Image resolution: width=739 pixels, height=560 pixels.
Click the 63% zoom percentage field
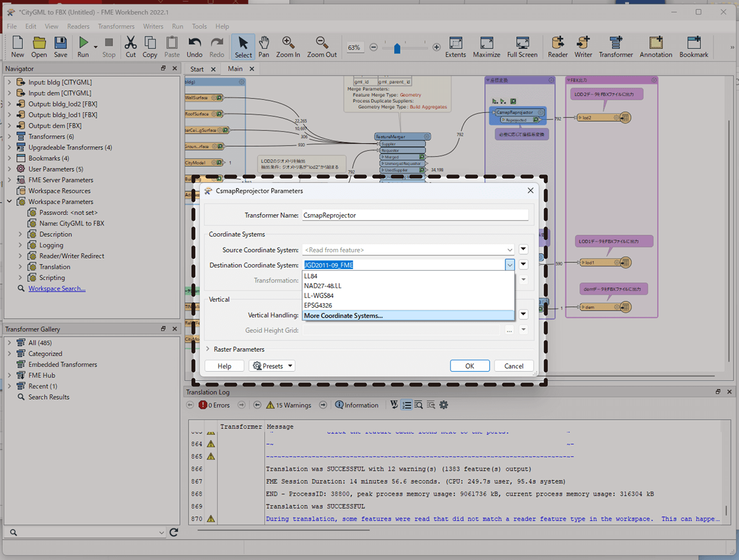[x=354, y=47]
